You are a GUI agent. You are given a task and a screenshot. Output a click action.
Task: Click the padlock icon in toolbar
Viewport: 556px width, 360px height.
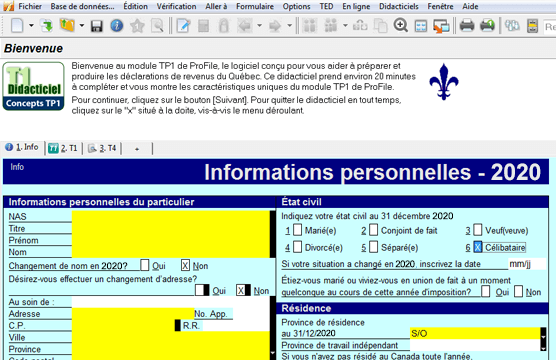click(223, 26)
